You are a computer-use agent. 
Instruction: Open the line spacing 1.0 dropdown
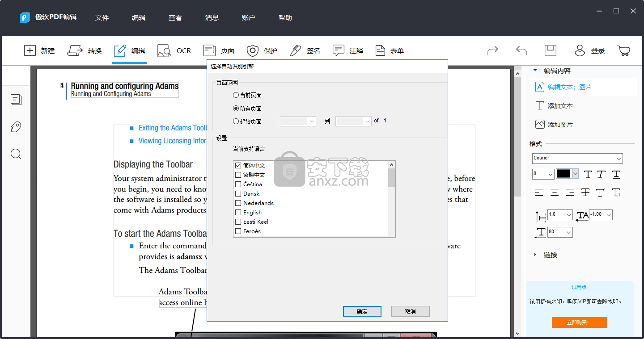tap(560, 215)
